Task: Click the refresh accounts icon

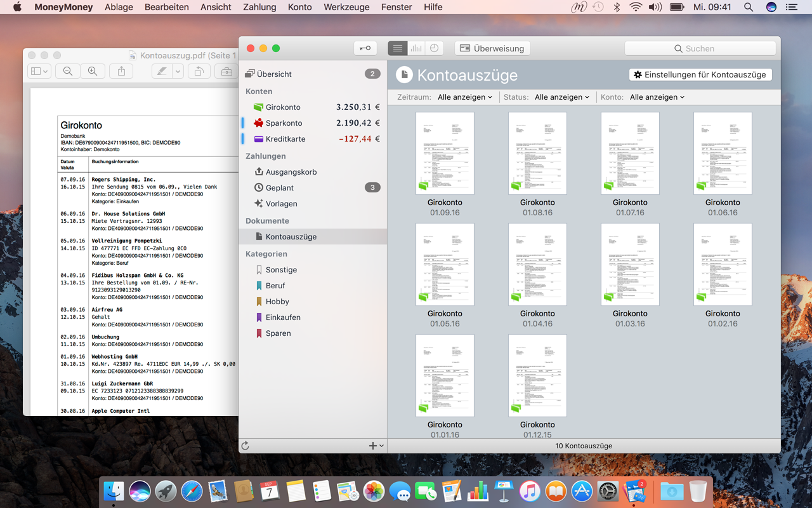Action: click(x=246, y=446)
